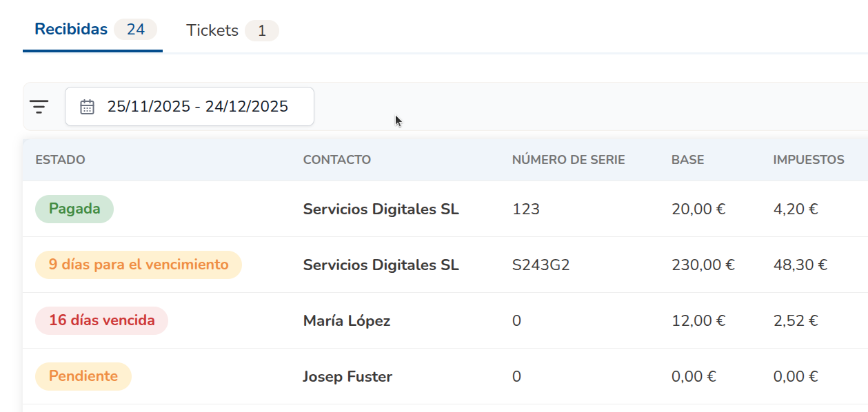
Task: Click the 1 counter on Tickets tab
Action: (x=261, y=30)
